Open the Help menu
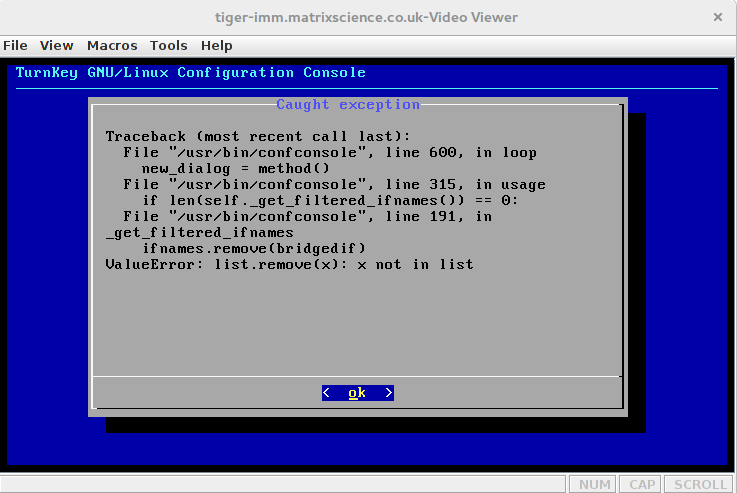Image resolution: width=737 pixels, height=493 pixels. click(216, 45)
